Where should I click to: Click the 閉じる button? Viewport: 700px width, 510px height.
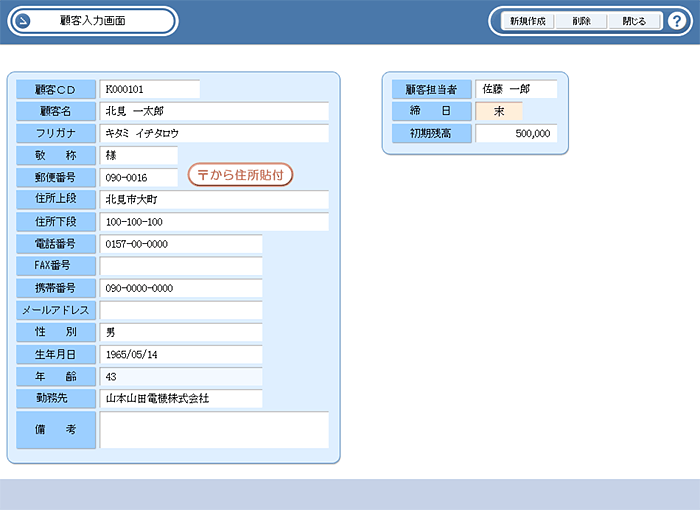(x=634, y=21)
